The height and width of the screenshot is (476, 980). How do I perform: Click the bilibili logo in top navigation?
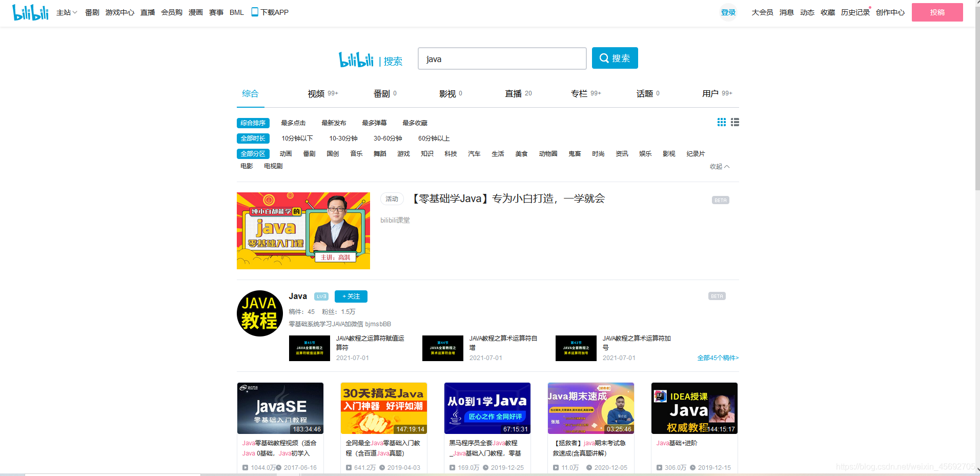pyautogui.click(x=30, y=12)
